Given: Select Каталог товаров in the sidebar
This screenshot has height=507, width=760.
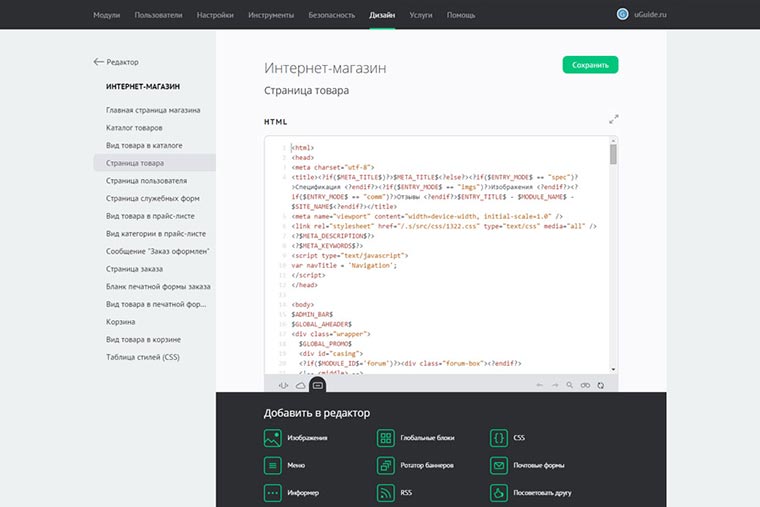Looking at the screenshot, I should (x=134, y=128).
